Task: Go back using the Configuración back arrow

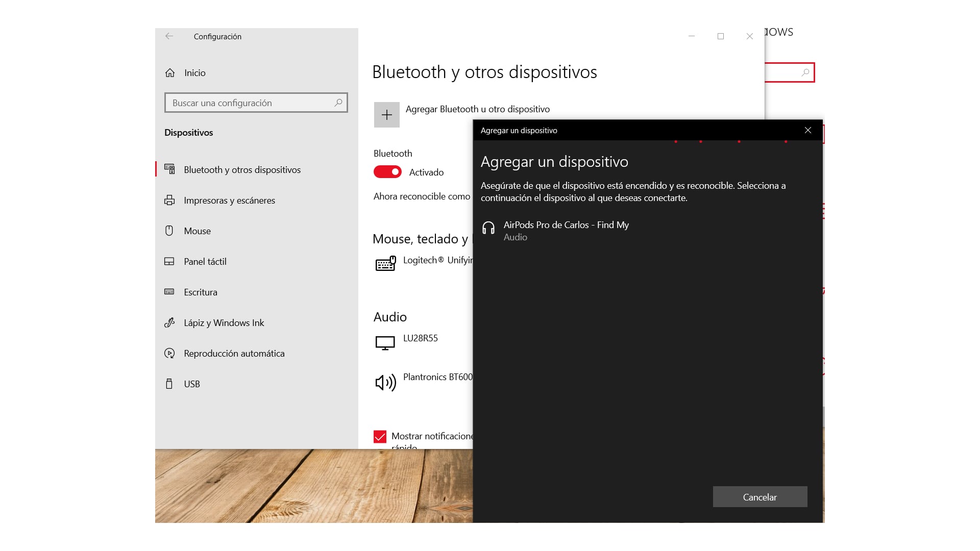Action: point(169,36)
